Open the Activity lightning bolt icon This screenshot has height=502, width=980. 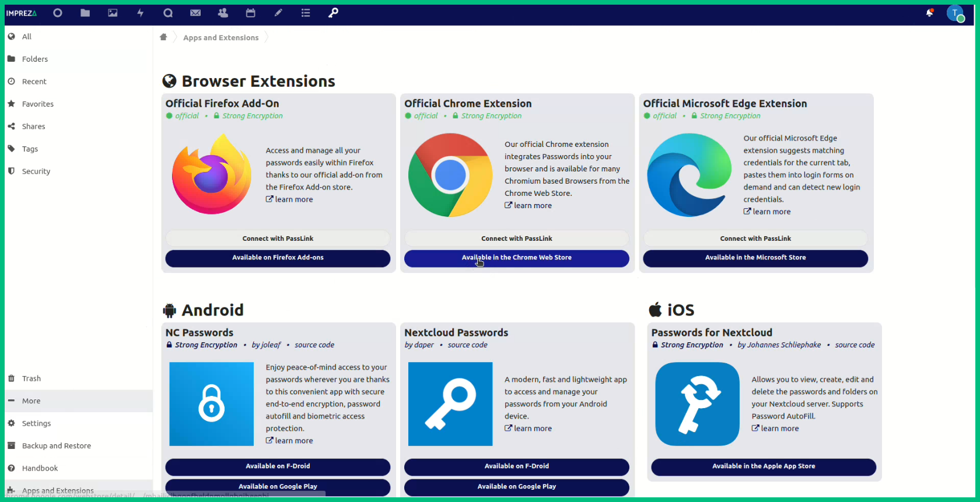[141, 13]
